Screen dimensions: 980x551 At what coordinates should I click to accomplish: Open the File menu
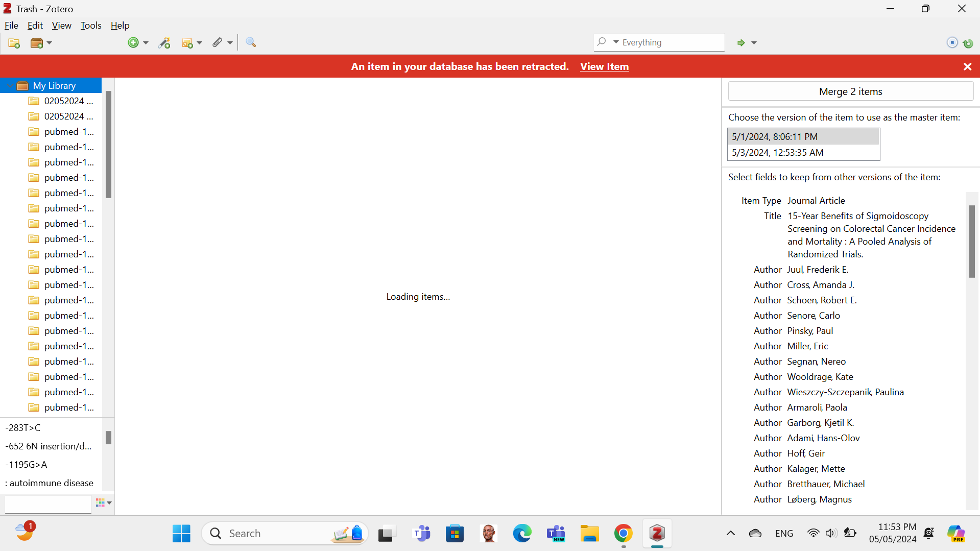coord(11,25)
